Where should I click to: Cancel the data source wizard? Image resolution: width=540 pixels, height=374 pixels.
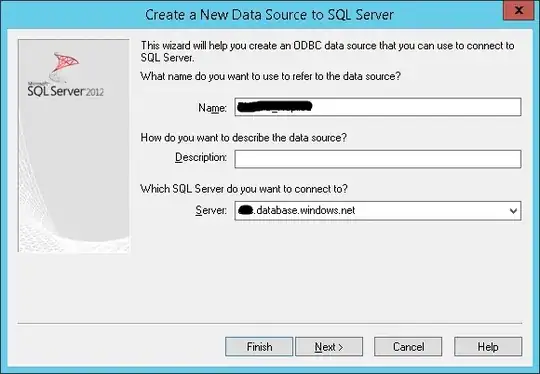coord(408,346)
